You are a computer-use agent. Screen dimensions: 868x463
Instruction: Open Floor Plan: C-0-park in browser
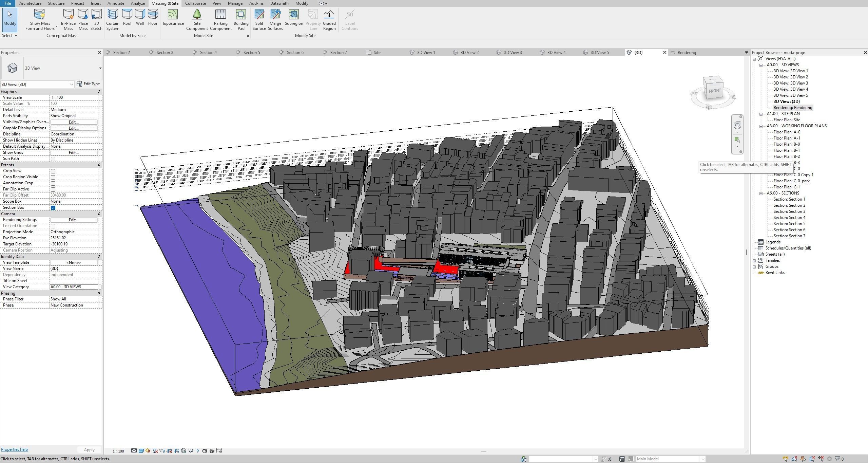(791, 181)
